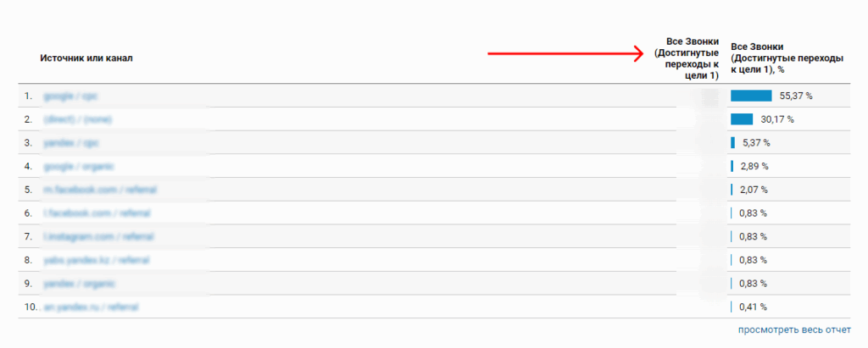868x348 pixels.
Task: Click the 2,89 % percentage value
Action: pos(753,166)
